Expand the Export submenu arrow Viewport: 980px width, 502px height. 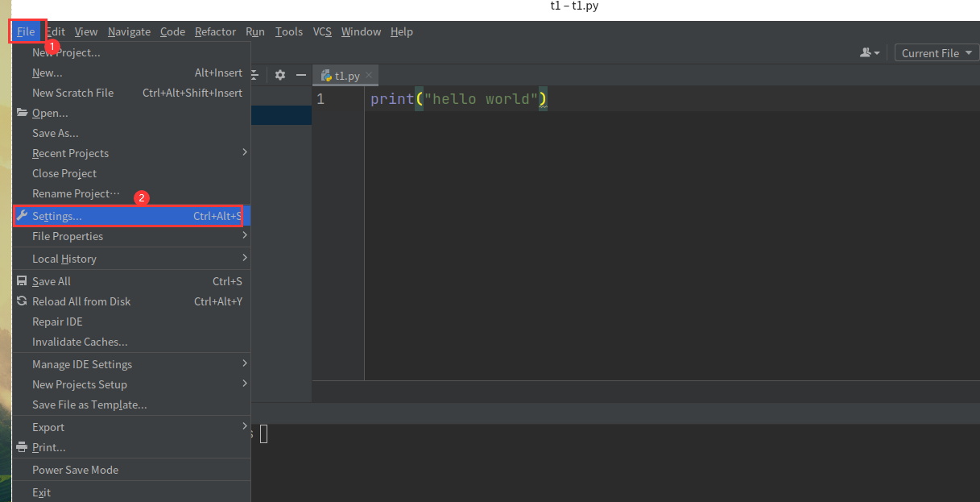(x=245, y=426)
